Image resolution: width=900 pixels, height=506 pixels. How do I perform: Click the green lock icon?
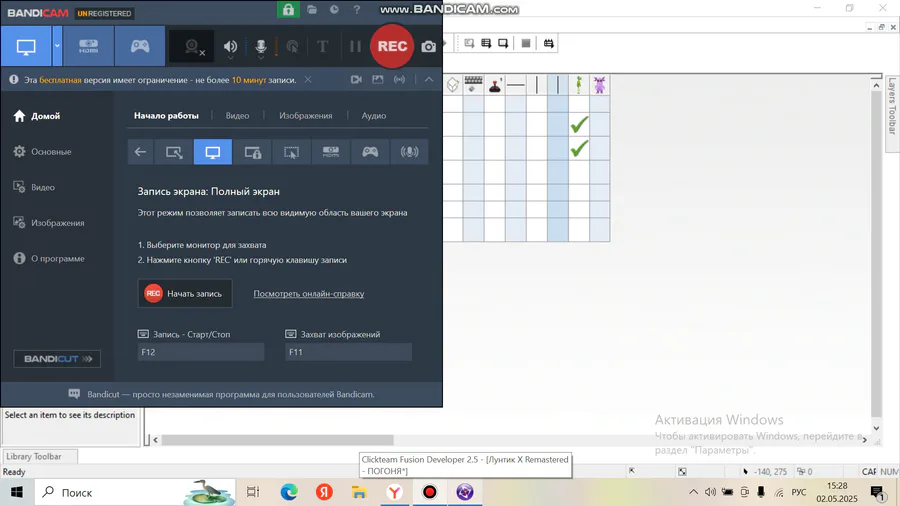coord(288,10)
